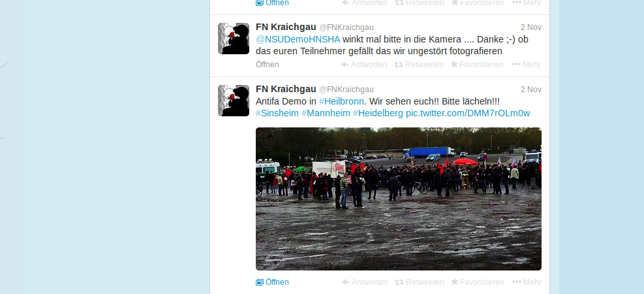Open the #Sinsheim hashtag
Viewport: 644px width, 294px height.
277,113
